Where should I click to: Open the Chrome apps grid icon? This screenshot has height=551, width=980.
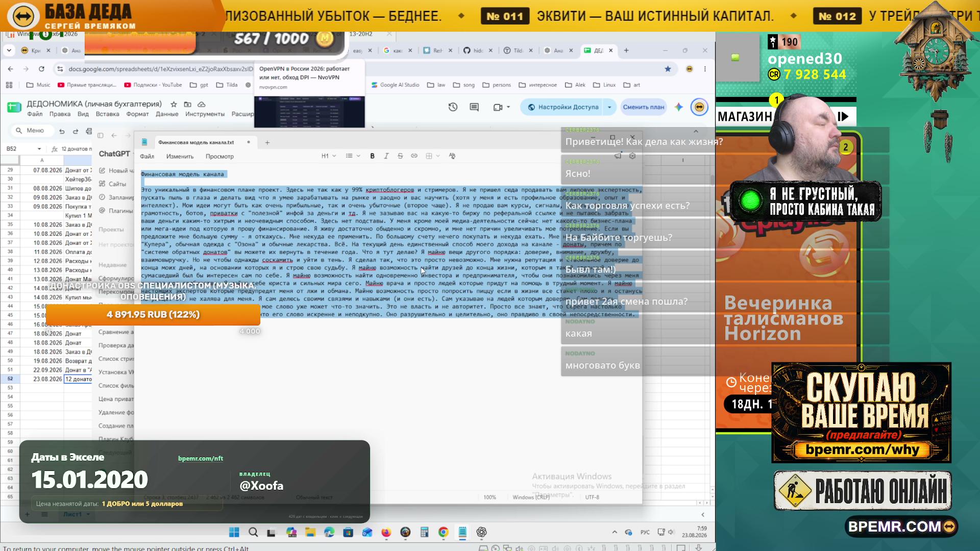coord(9,85)
